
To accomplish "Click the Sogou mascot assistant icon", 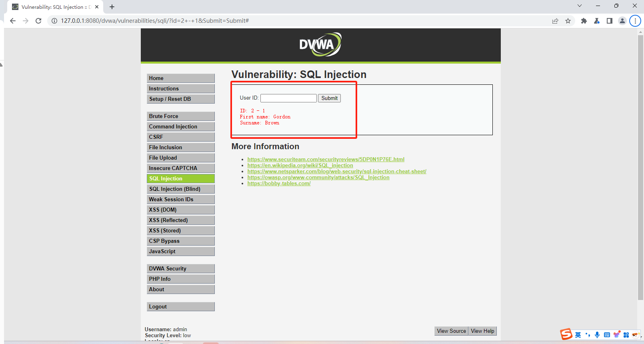I will [x=635, y=335].
